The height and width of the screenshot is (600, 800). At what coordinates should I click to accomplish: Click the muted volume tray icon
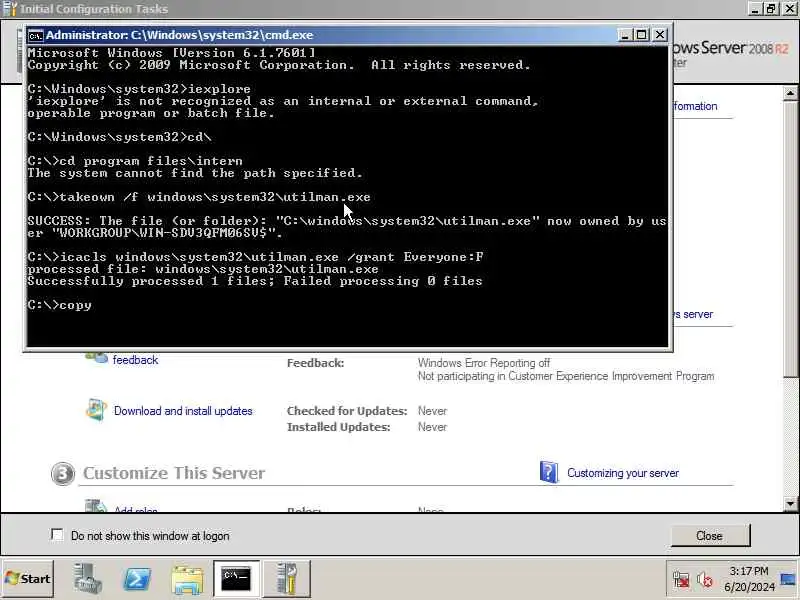pyautogui.click(x=705, y=580)
